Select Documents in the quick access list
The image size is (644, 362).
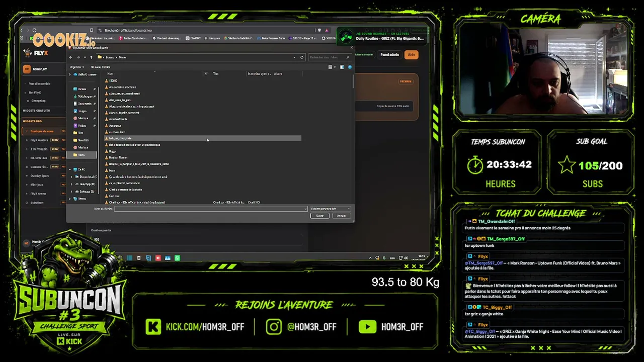point(85,104)
